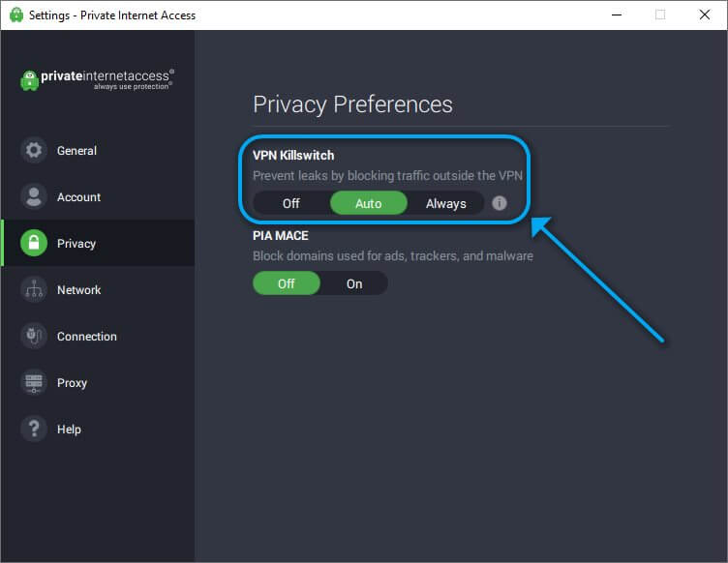Set VPN Killswitch to Off
The width and height of the screenshot is (728, 563).
(291, 203)
